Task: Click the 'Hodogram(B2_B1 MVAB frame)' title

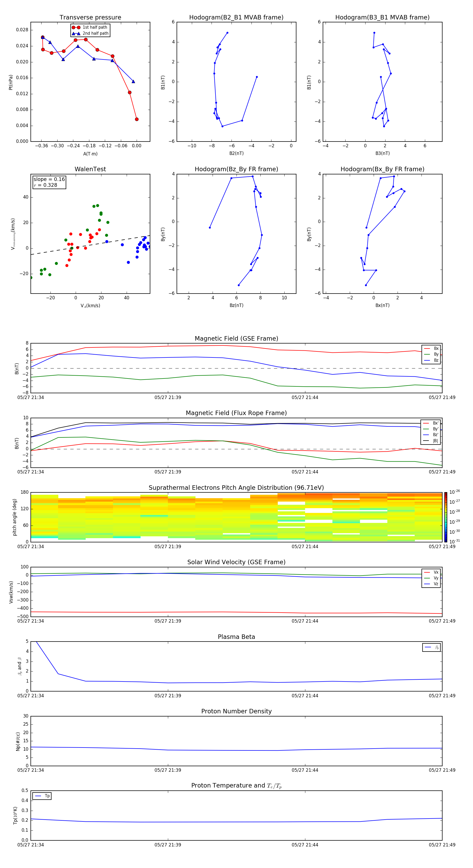Action: coord(236,18)
